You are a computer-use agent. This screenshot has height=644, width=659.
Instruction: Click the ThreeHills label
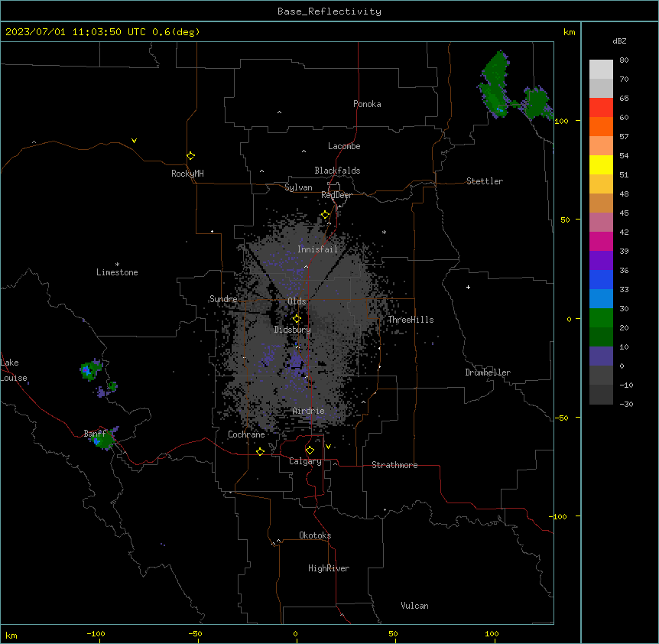tap(411, 320)
